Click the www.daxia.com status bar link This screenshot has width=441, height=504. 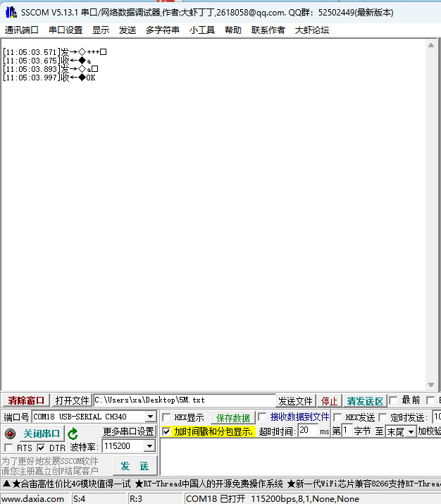(x=33, y=499)
